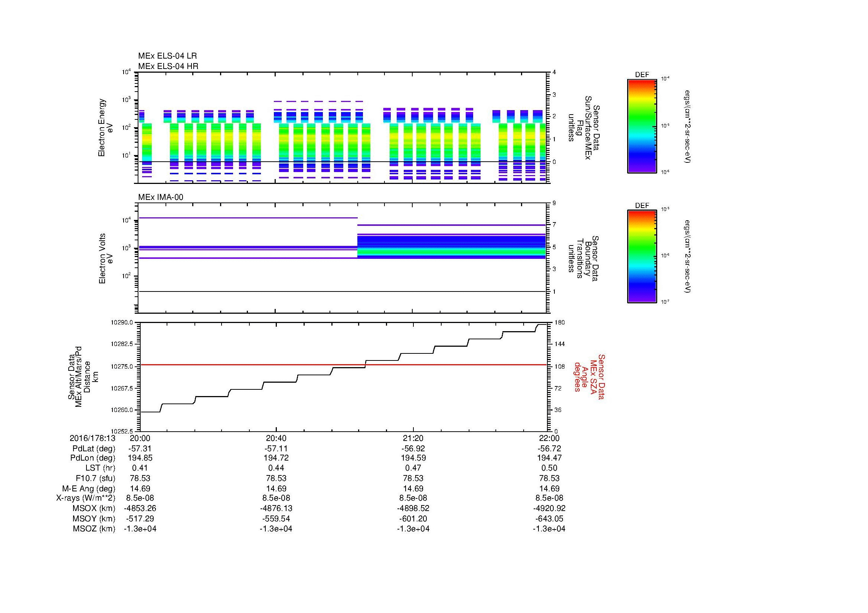Screen dimensions: 868x613
Task: Click the '36' SZA axis tick label
Action: pyautogui.click(x=558, y=410)
